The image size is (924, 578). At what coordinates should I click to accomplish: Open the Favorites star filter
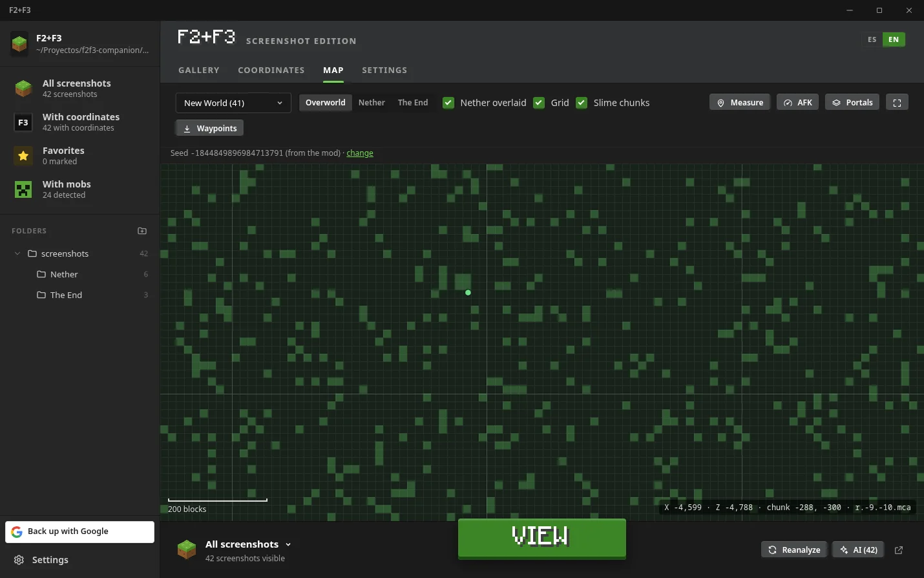[79, 156]
